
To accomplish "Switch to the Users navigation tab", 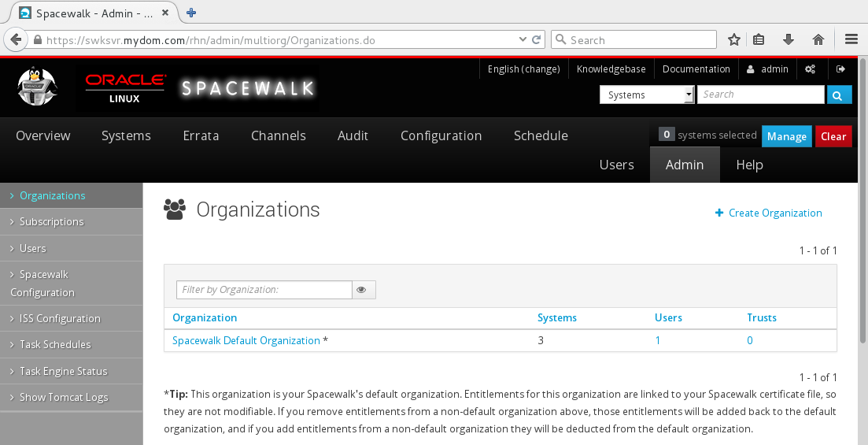I will [x=617, y=165].
